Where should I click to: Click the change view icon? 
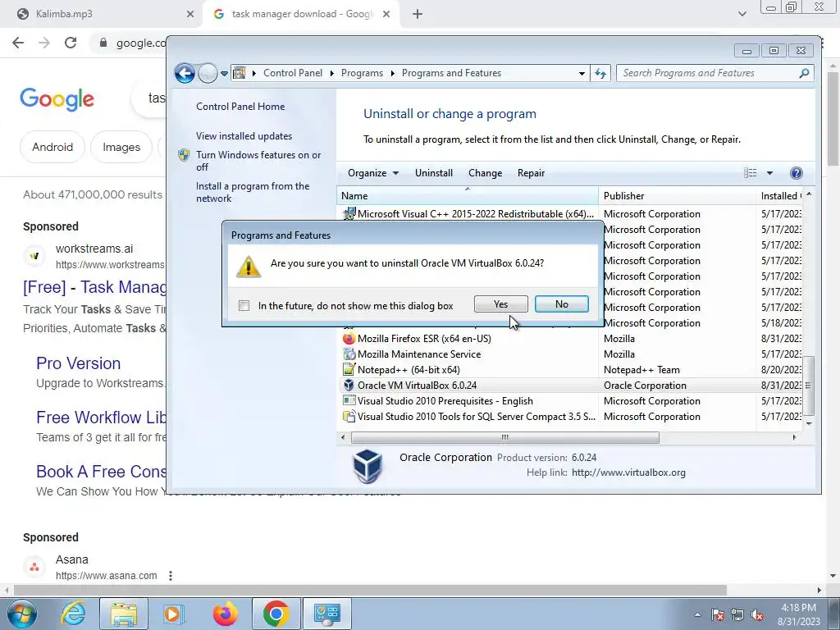pyautogui.click(x=750, y=173)
